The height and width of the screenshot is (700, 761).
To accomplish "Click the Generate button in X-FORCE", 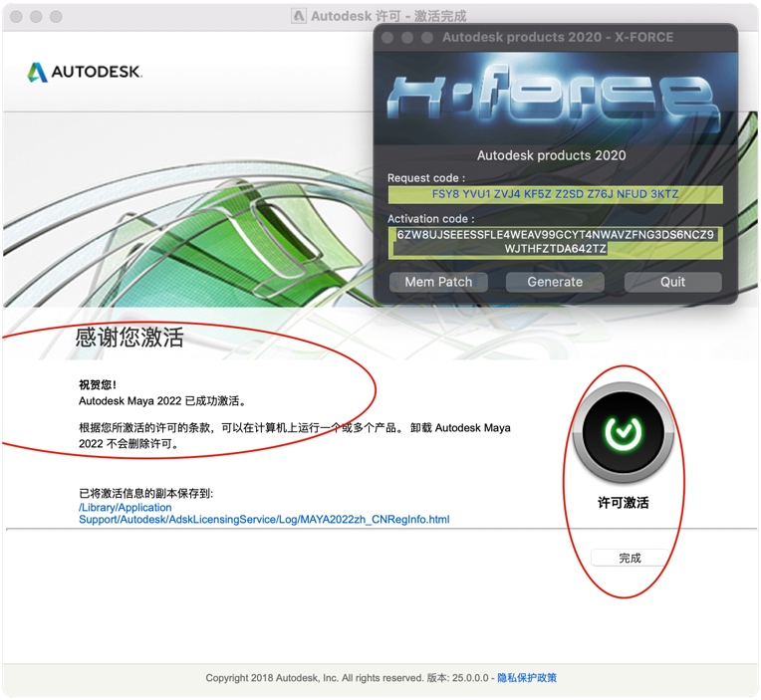I will pyautogui.click(x=555, y=282).
